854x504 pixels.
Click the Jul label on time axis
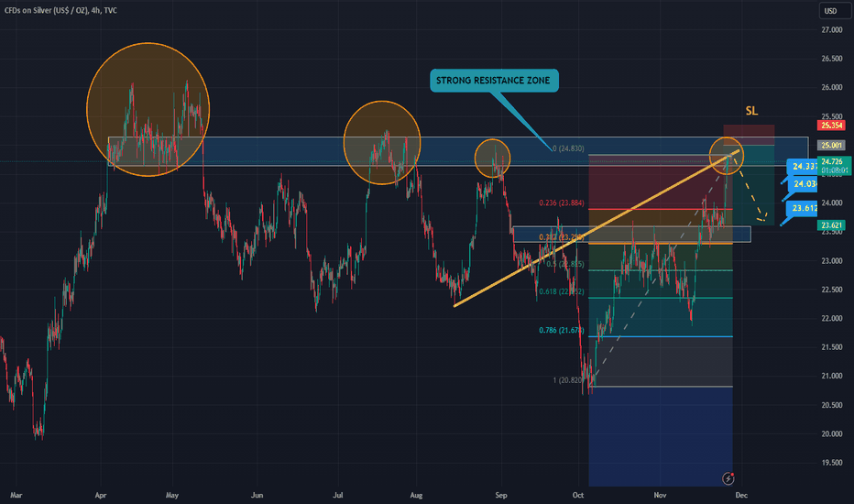pyautogui.click(x=338, y=496)
